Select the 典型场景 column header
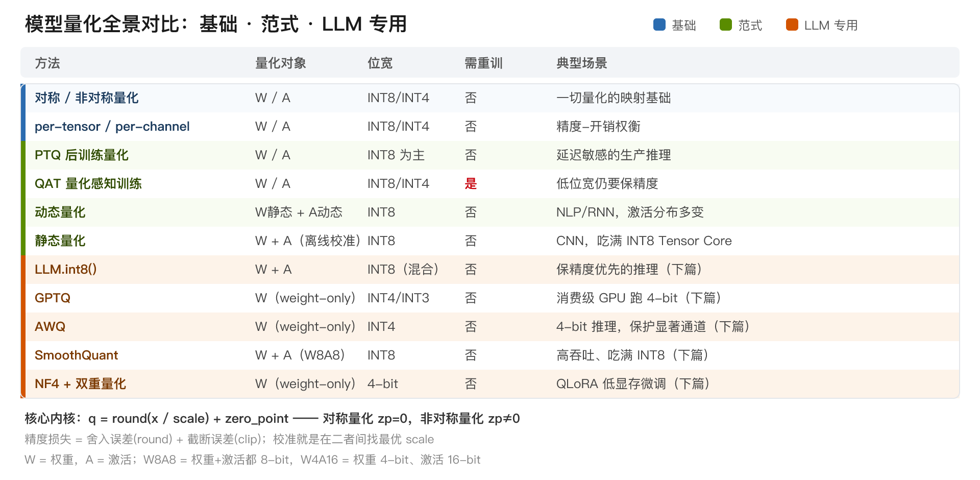Viewport: 980px width, 480px height. [x=582, y=63]
